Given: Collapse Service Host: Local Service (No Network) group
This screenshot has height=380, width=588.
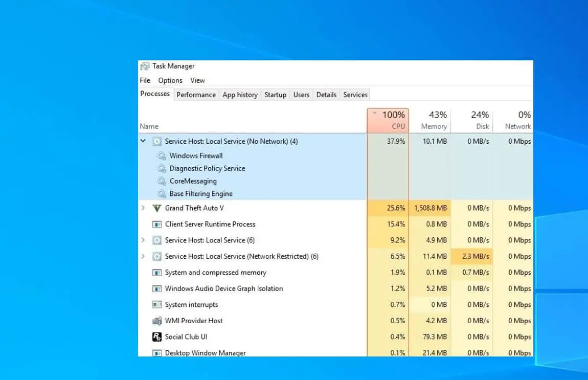Looking at the screenshot, I should (143, 141).
